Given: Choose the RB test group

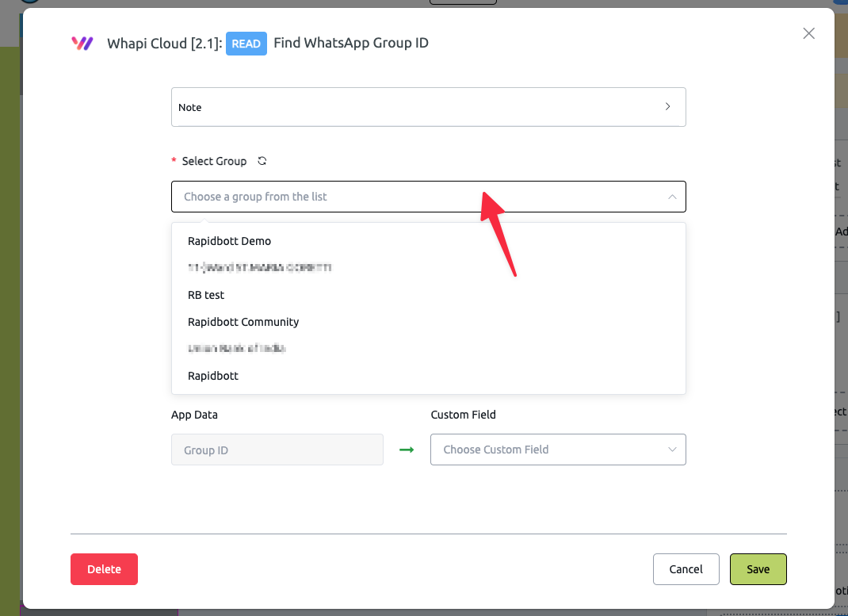Looking at the screenshot, I should pos(206,295).
